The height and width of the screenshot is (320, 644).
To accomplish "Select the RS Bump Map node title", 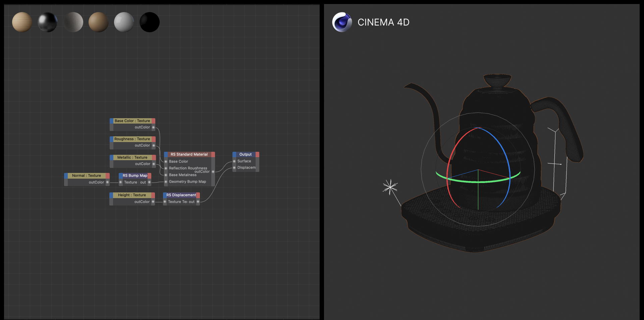I will pyautogui.click(x=135, y=176).
